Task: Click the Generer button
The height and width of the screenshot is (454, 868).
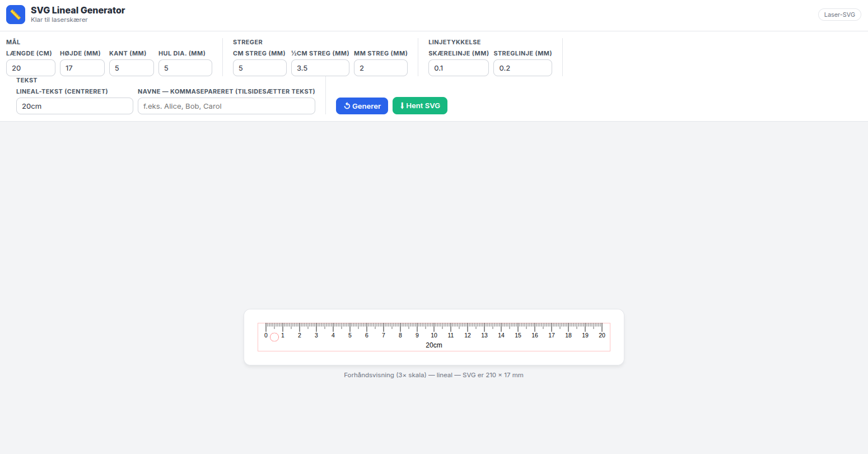Action: pyautogui.click(x=362, y=106)
